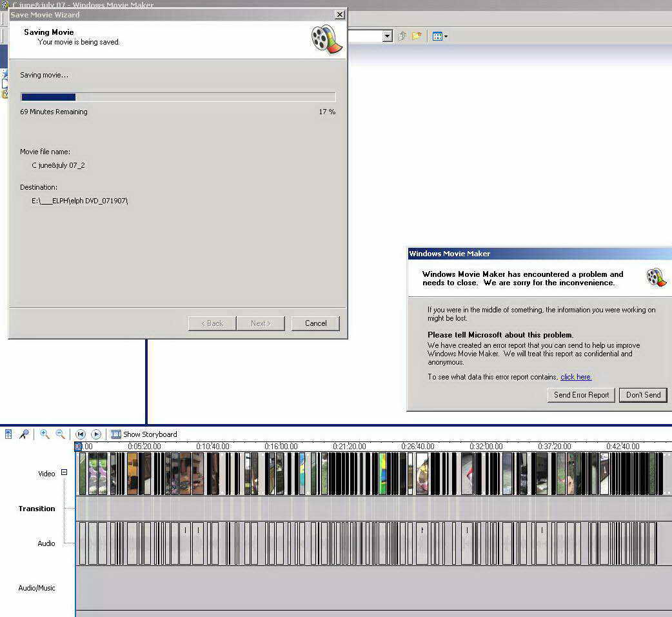
Task: Click the film reel icon in error dialog
Action: [656, 278]
